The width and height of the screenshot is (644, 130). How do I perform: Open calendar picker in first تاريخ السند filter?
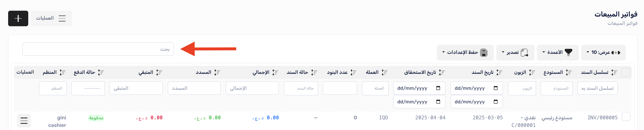pos(496,88)
